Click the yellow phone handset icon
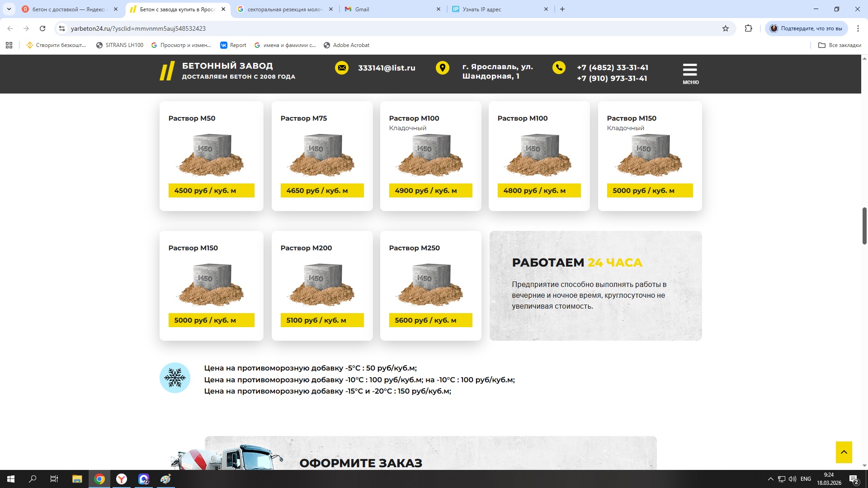This screenshot has width=868, height=488. [559, 68]
